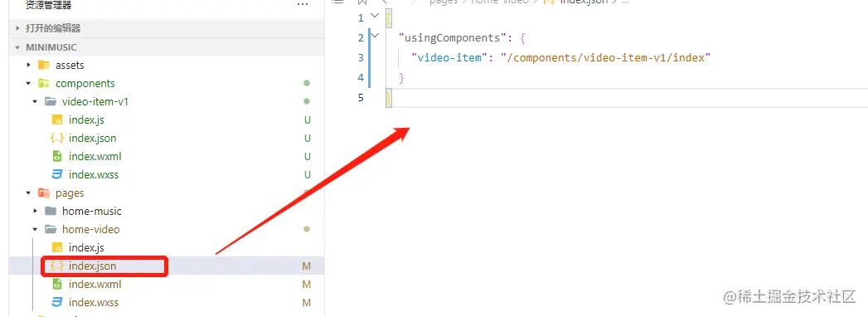The width and height of the screenshot is (868, 317).
Task: Click the orange pages folder icon
Action: 44,193
